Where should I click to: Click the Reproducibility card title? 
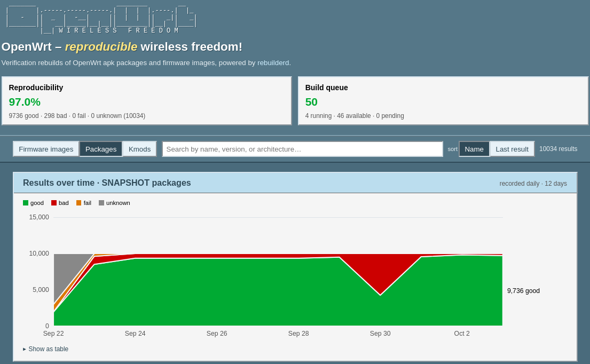click(x=36, y=88)
